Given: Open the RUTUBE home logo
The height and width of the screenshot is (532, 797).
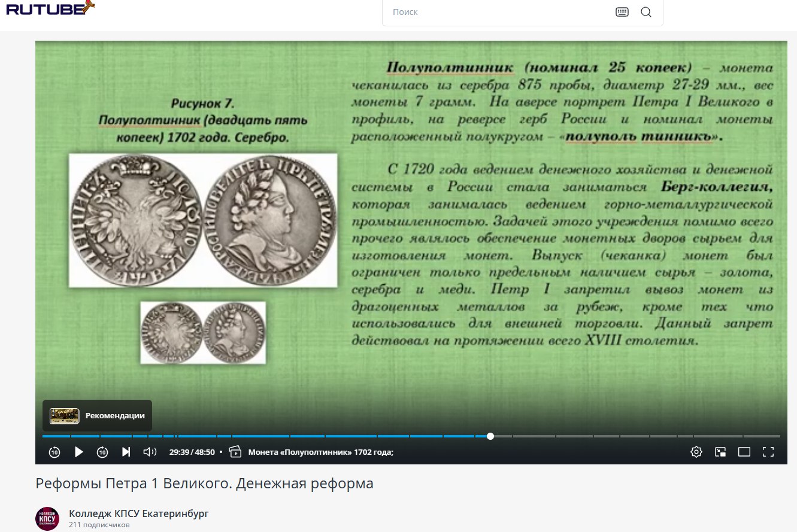Looking at the screenshot, I should point(50,8).
